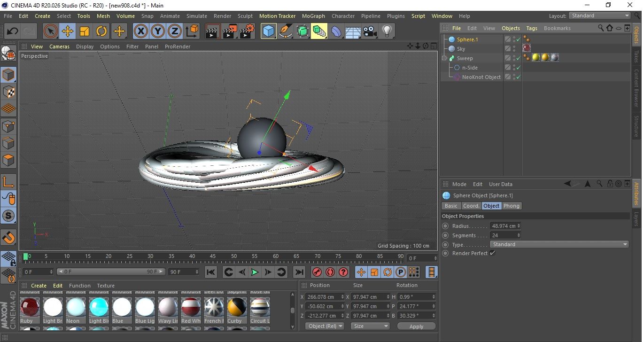Toggle Render Perfect checkbox
This screenshot has width=644, height=342.
(492, 253)
